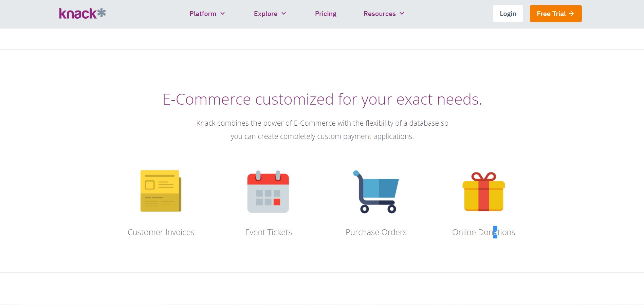
Task: Click the Login button
Action: click(x=508, y=14)
